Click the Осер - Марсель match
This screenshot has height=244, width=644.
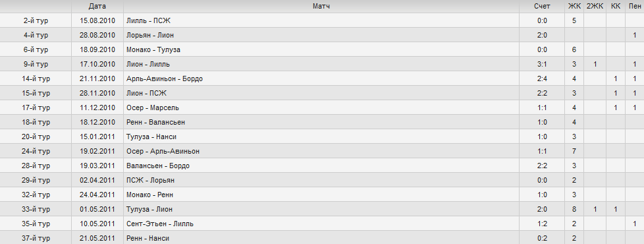[153, 107]
